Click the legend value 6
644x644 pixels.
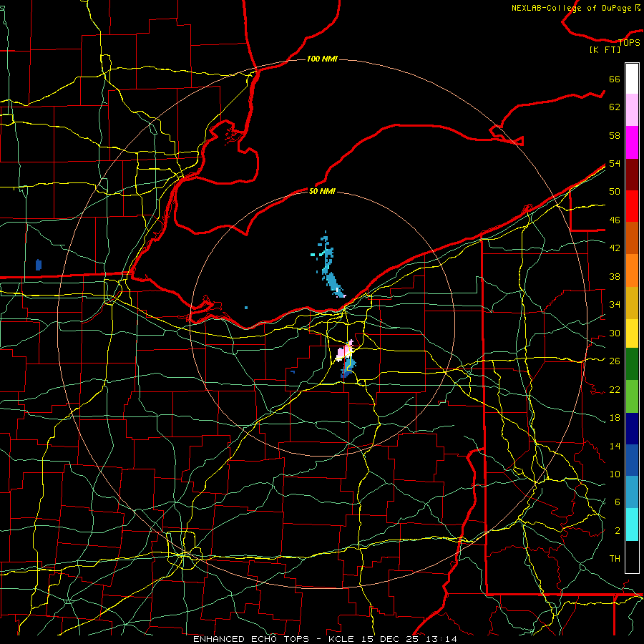tap(617, 502)
